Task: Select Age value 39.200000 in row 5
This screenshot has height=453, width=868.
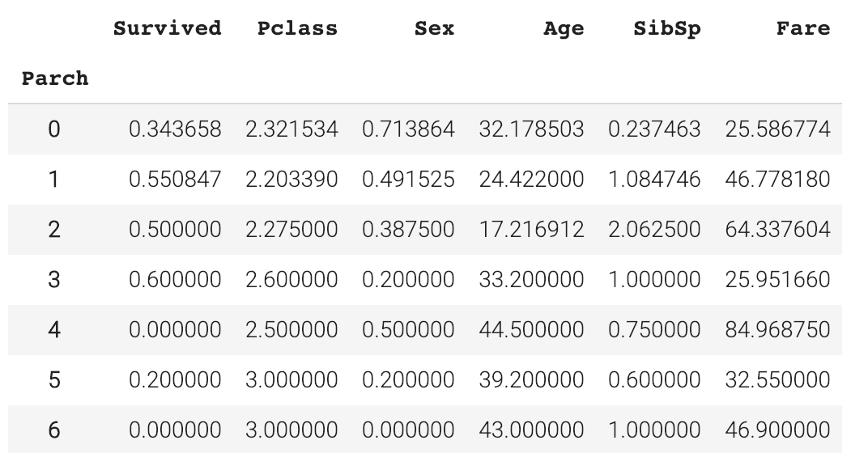Action: click(x=531, y=380)
